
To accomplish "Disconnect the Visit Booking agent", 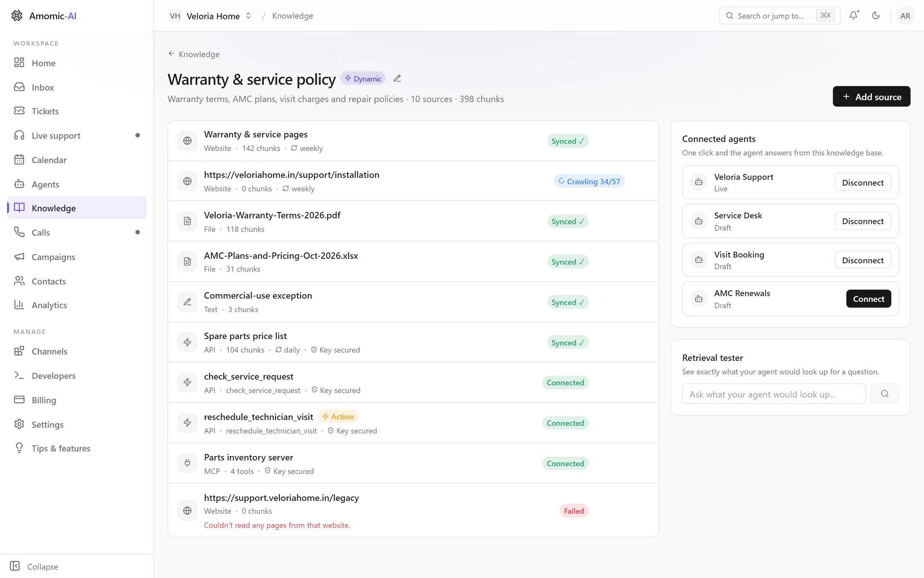I will coord(863,260).
